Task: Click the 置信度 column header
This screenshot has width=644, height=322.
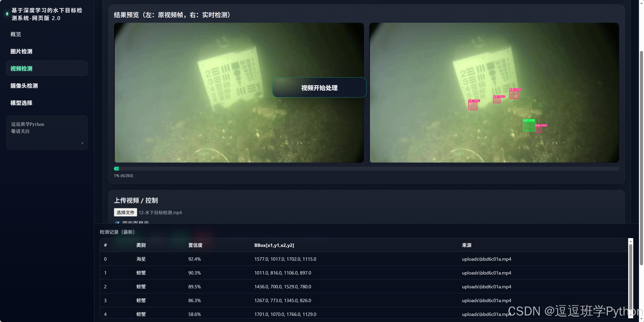Action: coord(195,245)
